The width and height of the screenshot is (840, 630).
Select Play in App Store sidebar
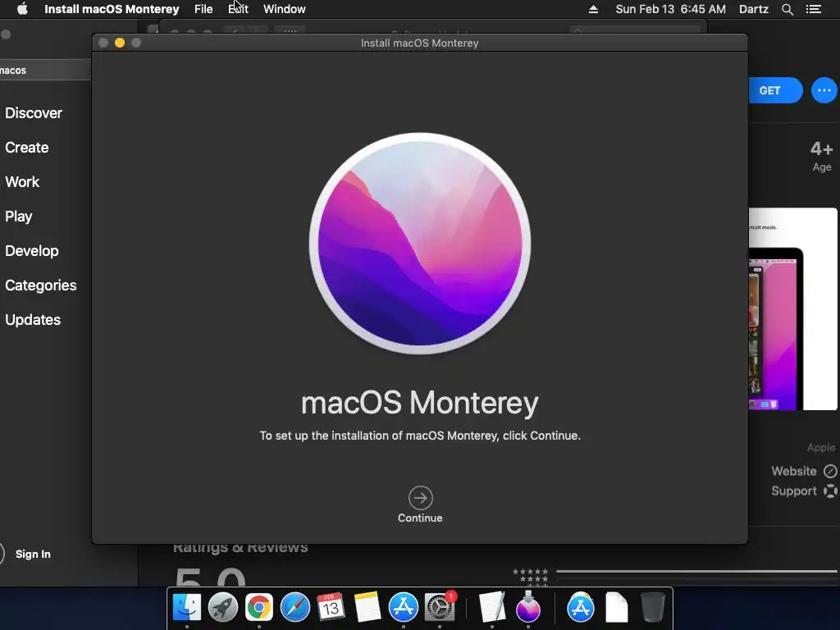pyautogui.click(x=19, y=217)
